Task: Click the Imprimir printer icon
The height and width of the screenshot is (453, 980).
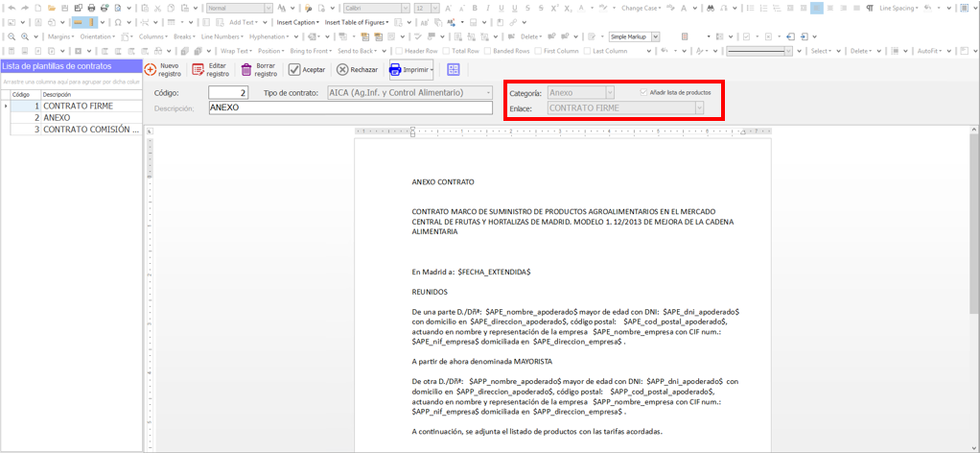Action: (395, 69)
